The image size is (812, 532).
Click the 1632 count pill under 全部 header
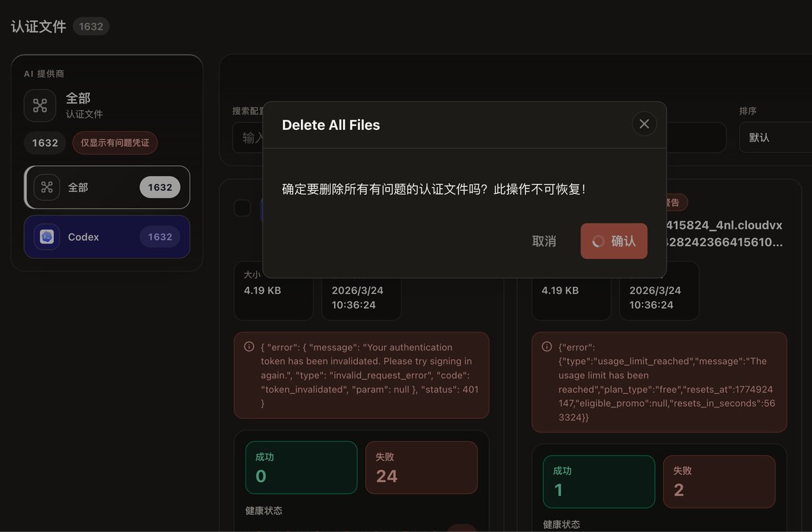pos(45,143)
